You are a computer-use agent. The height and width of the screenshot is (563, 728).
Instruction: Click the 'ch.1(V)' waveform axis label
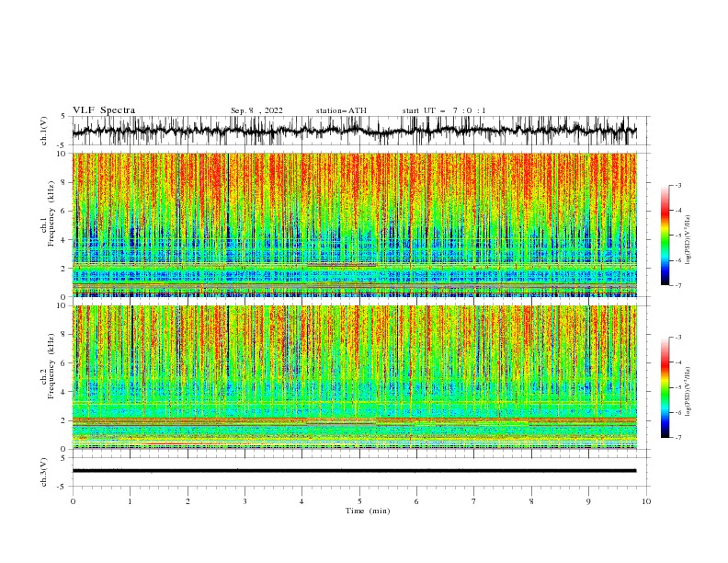pos(43,131)
